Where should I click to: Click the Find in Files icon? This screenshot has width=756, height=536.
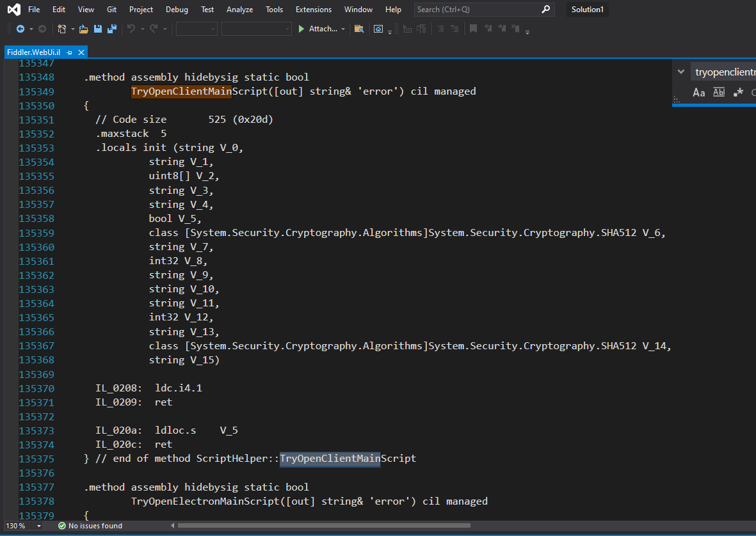[358, 29]
